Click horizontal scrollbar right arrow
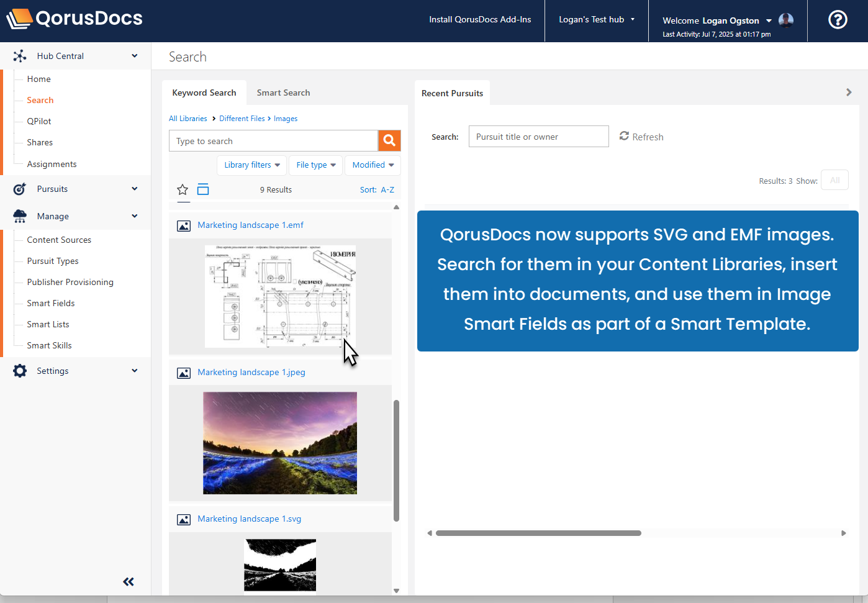This screenshot has width=868, height=603. coord(843,533)
